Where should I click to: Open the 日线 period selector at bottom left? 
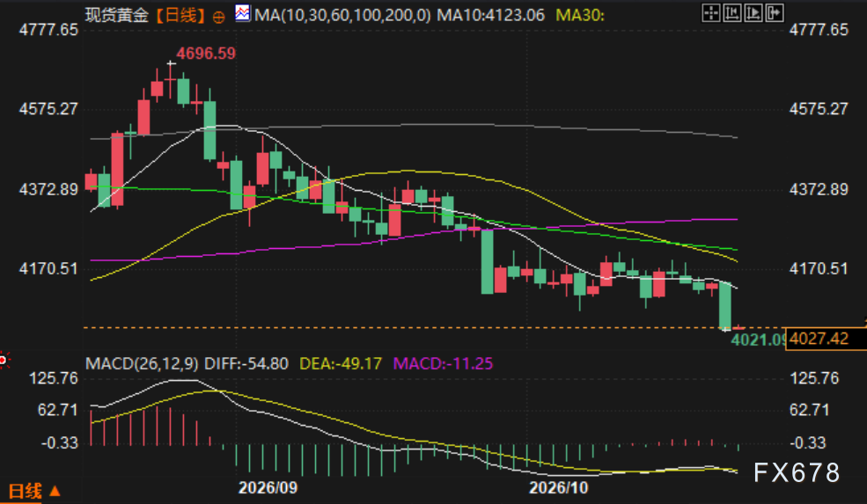point(33,491)
